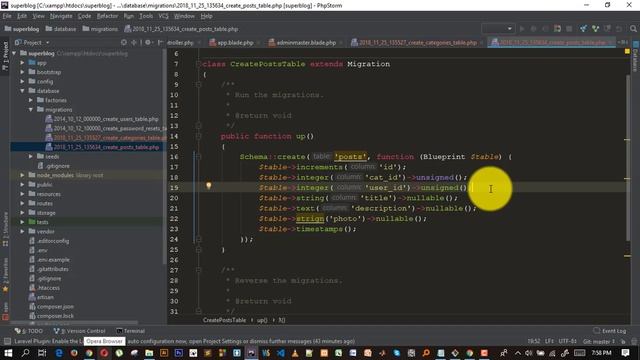Viewport: 640px width, 360px height.
Task: Click the migrations breadcrumb in navigation bar
Action: pyautogui.click(x=100, y=29)
